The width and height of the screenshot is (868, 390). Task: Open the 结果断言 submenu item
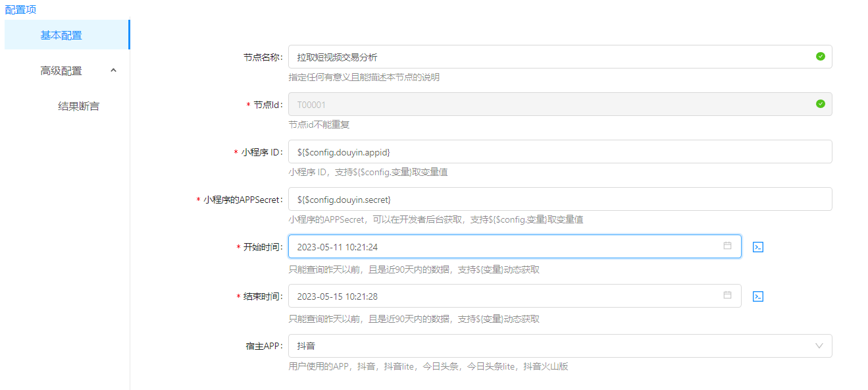tap(78, 106)
